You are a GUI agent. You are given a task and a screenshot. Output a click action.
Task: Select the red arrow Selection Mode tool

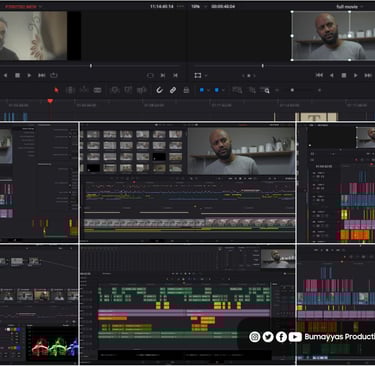56,90
